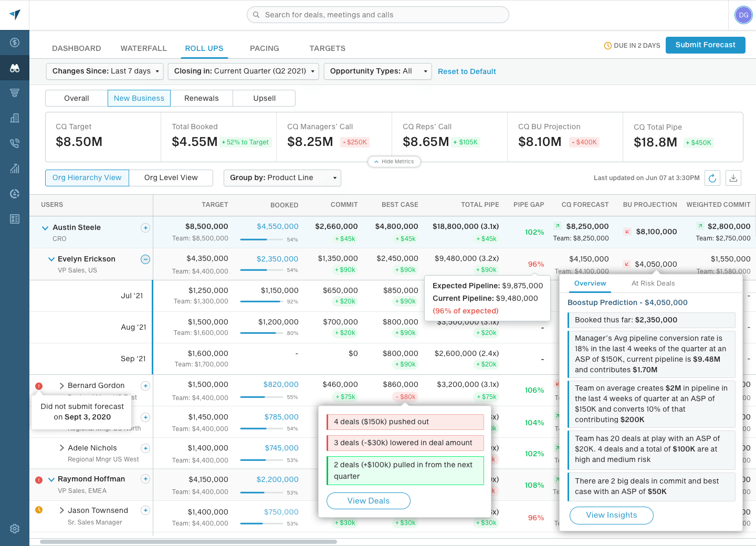
Task: Open the binoculars forecast icon in sidebar
Action: (14, 68)
